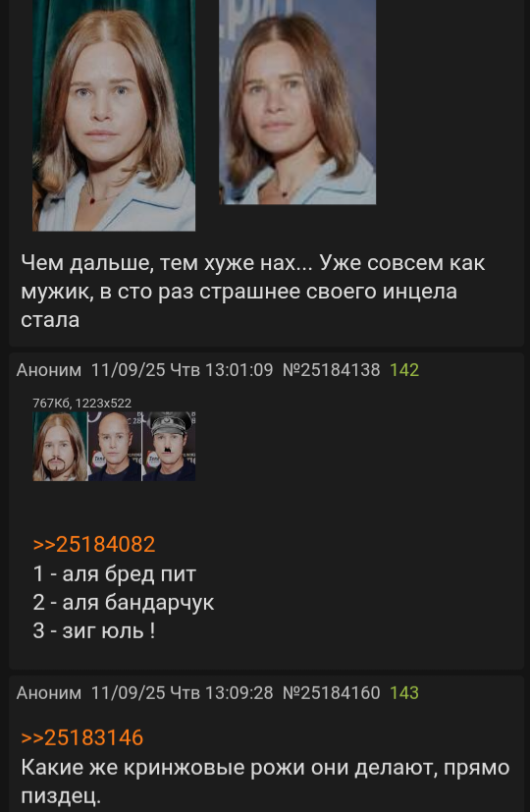Tap the timestamp 11/09/25 Чтв 13:09:28
This screenshot has height=812, width=530.
coord(183,692)
